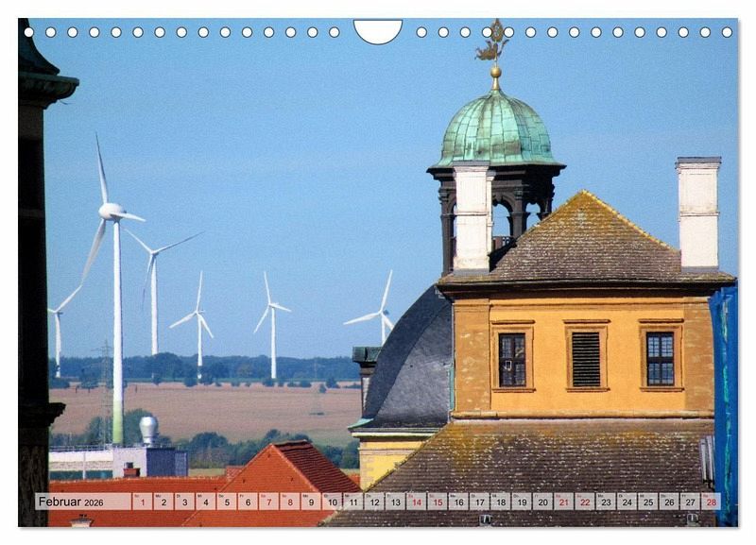This screenshot has height=545, width=756.
Task: Select date 1 in the calendar strip
Action: [143, 502]
